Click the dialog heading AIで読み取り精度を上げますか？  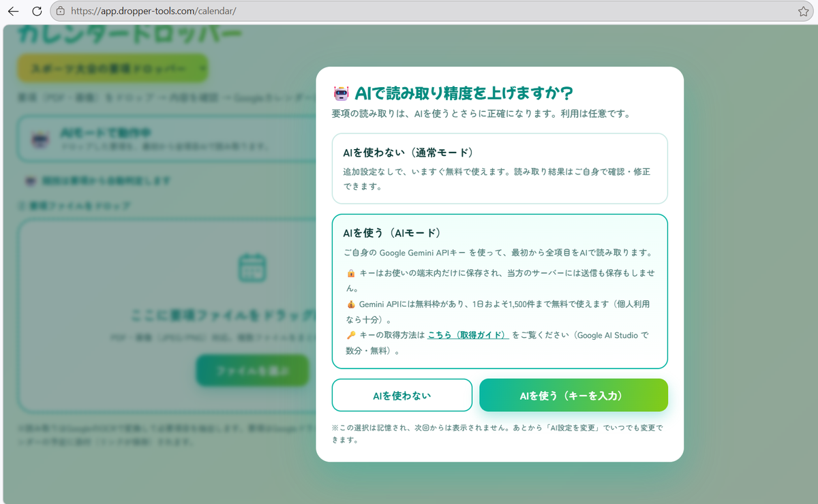[x=464, y=93]
